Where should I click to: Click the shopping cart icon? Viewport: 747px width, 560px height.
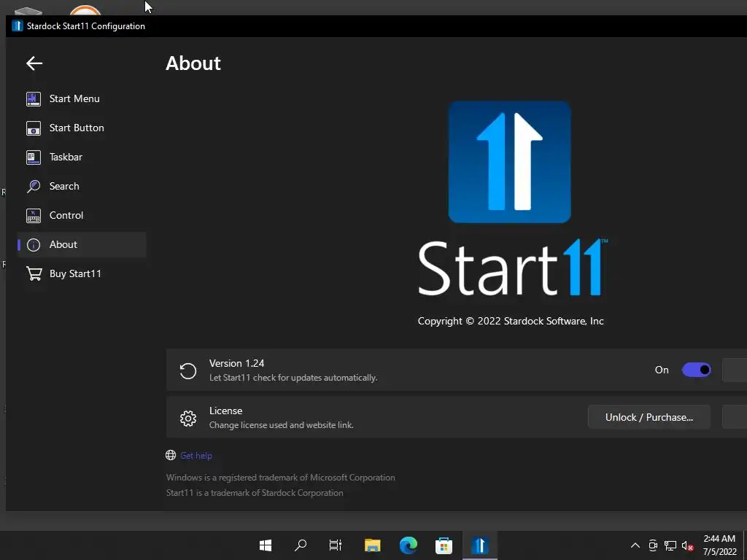tap(34, 274)
